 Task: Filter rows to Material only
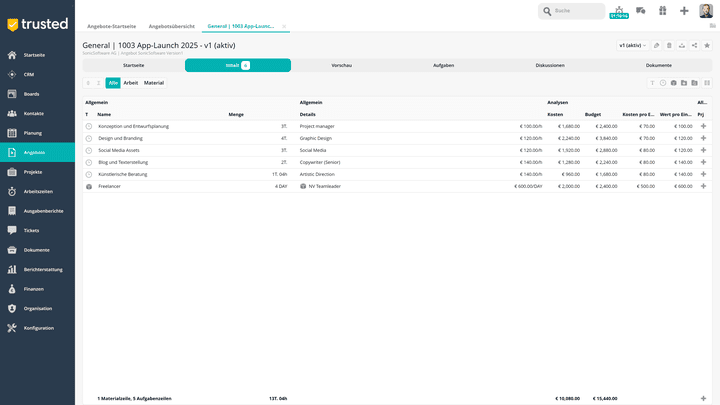click(x=154, y=83)
